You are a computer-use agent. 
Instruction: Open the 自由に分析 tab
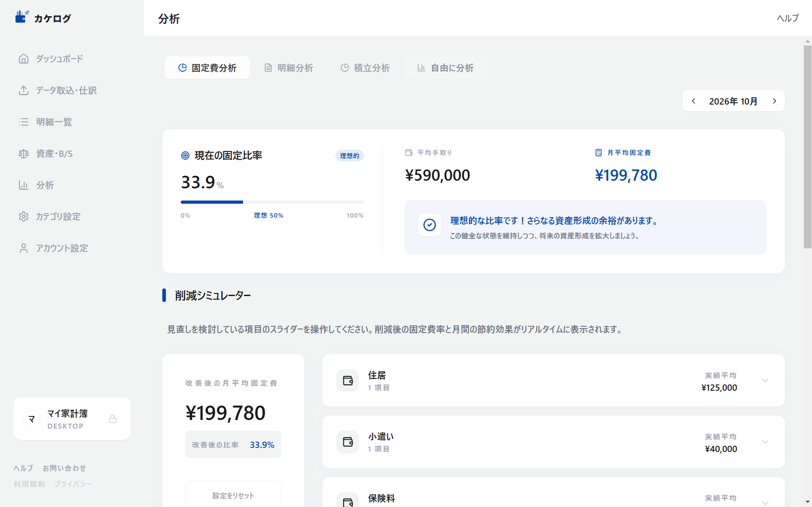(x=445, y=68)
